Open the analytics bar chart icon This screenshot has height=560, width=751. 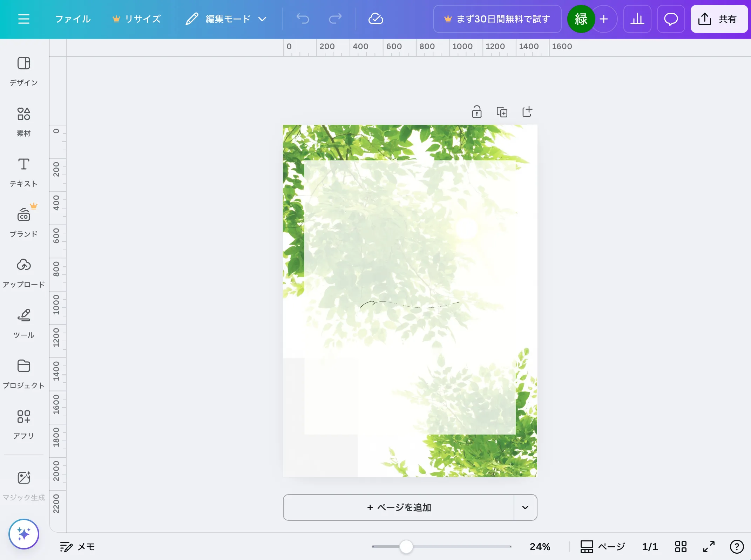pos(637,19)
